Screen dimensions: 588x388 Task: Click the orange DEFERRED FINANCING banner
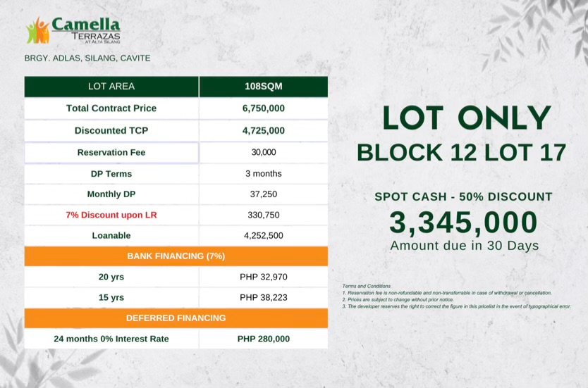(x=176, y=318)
